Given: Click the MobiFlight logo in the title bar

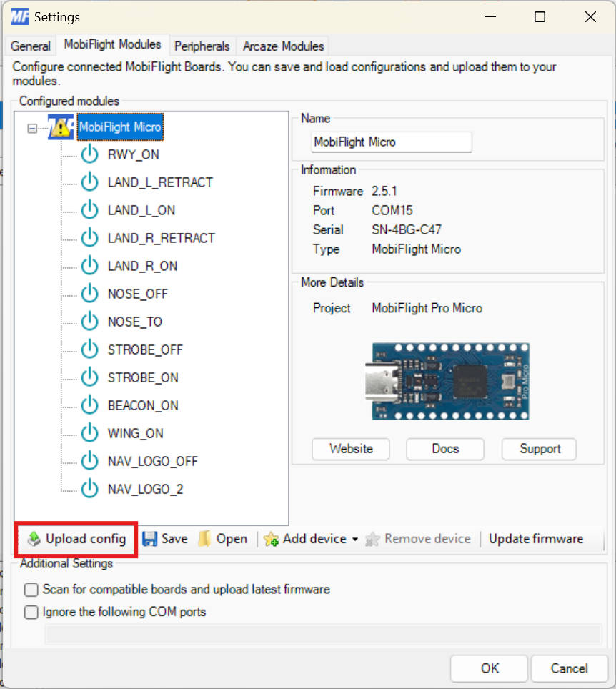Looking at the screenshot, I should [x=20, y=17].
